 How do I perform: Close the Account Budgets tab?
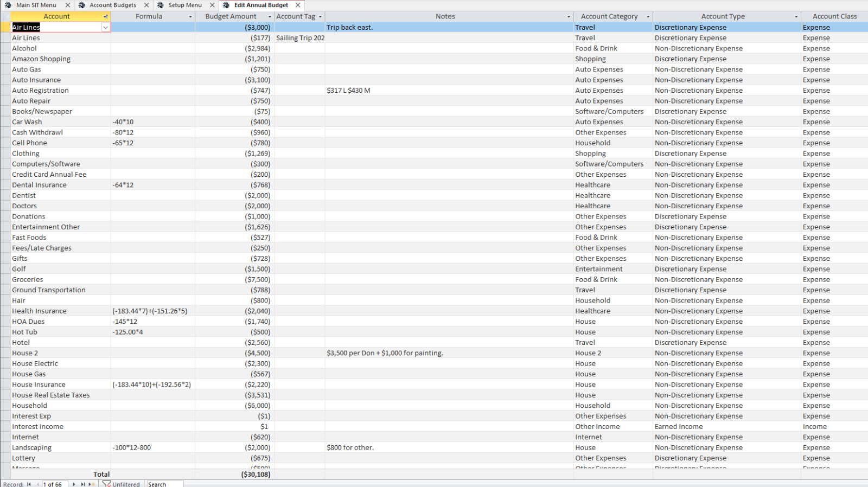(x=146, y=5)
